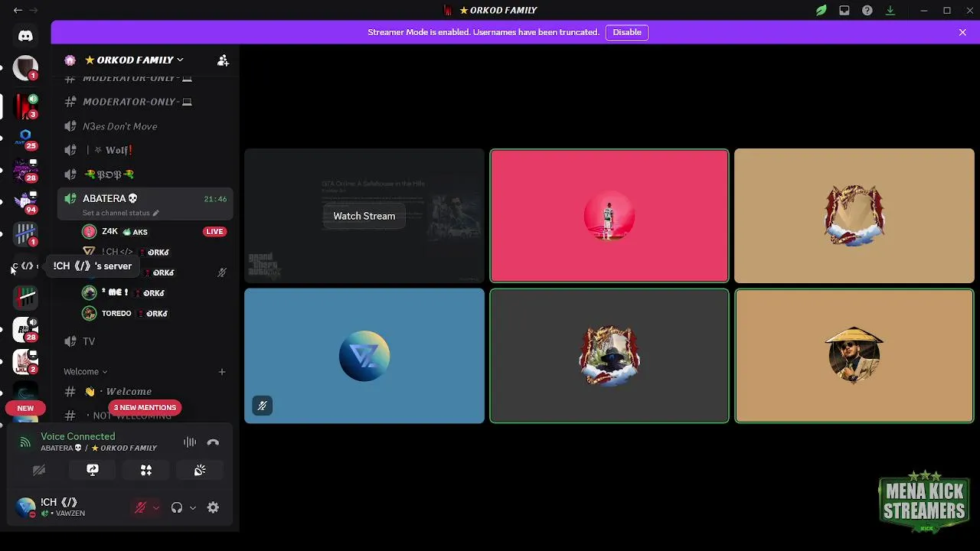Select Z4K user in voice channel

pos(145,232)
